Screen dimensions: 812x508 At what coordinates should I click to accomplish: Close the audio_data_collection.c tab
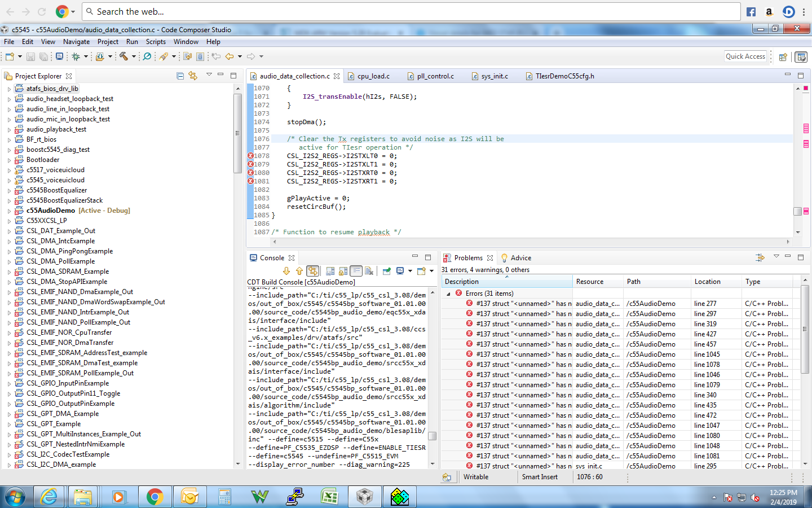(337, 76)
